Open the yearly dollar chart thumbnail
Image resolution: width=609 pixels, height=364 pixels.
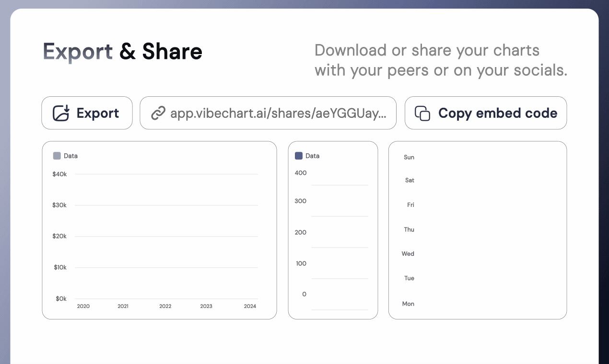[159, 230]
